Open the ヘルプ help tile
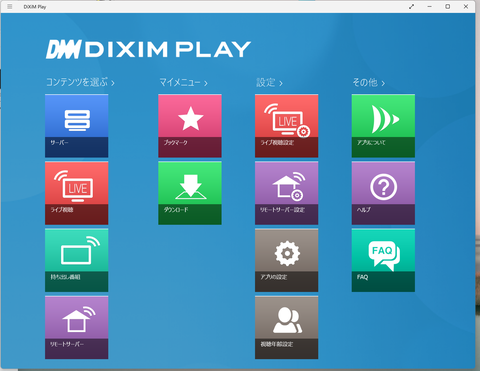 (x=383, y=193)
